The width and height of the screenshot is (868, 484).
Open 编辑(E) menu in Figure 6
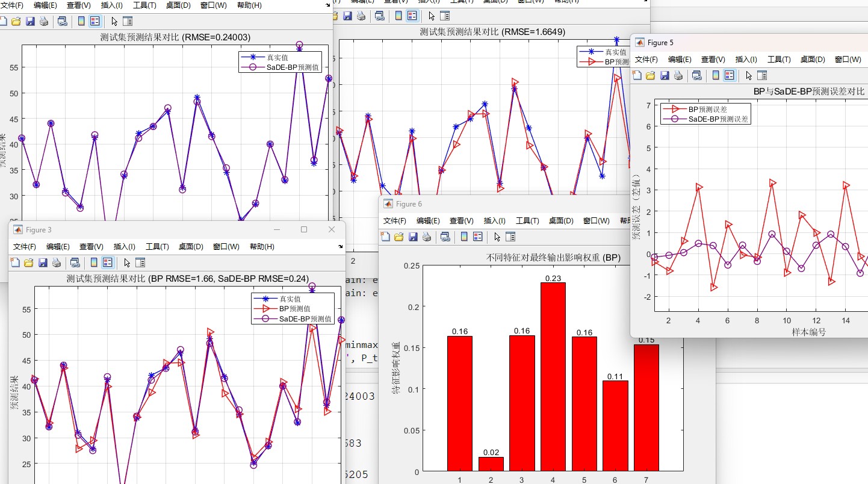coord(429,221)
